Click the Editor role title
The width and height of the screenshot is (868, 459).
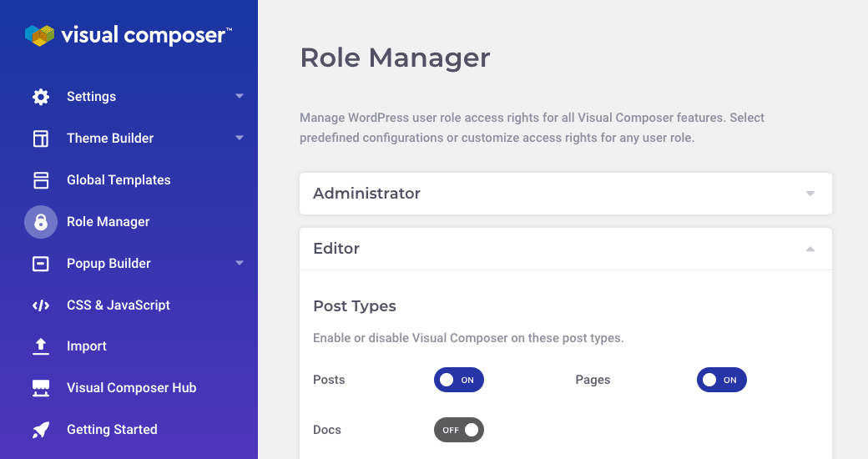(336, 249)
